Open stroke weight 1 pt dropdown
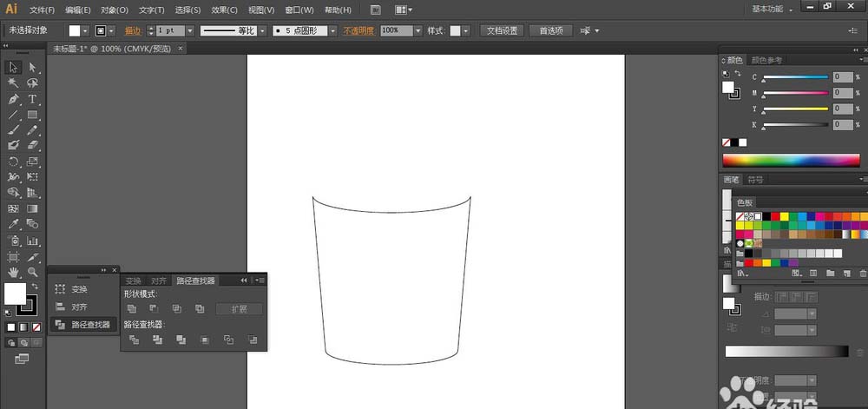 [190, 31]
